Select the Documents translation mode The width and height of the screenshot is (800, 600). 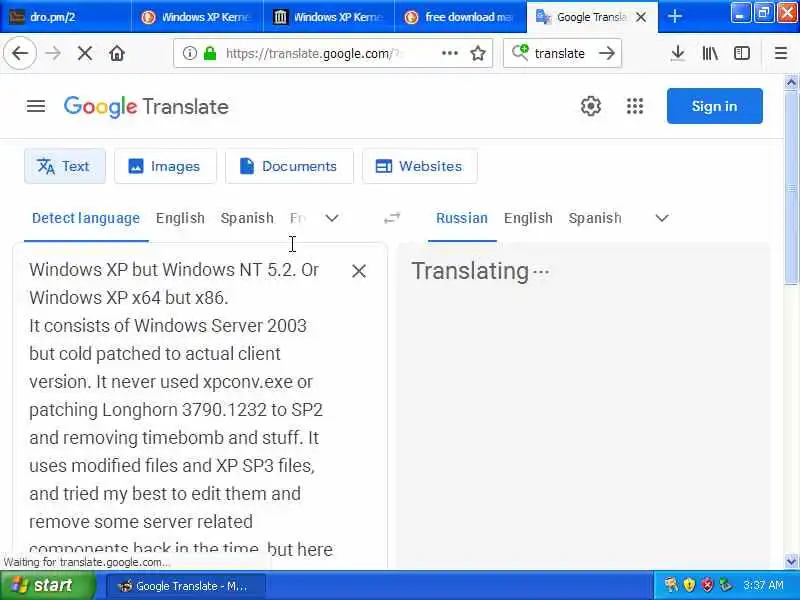(x=289, y=166)
